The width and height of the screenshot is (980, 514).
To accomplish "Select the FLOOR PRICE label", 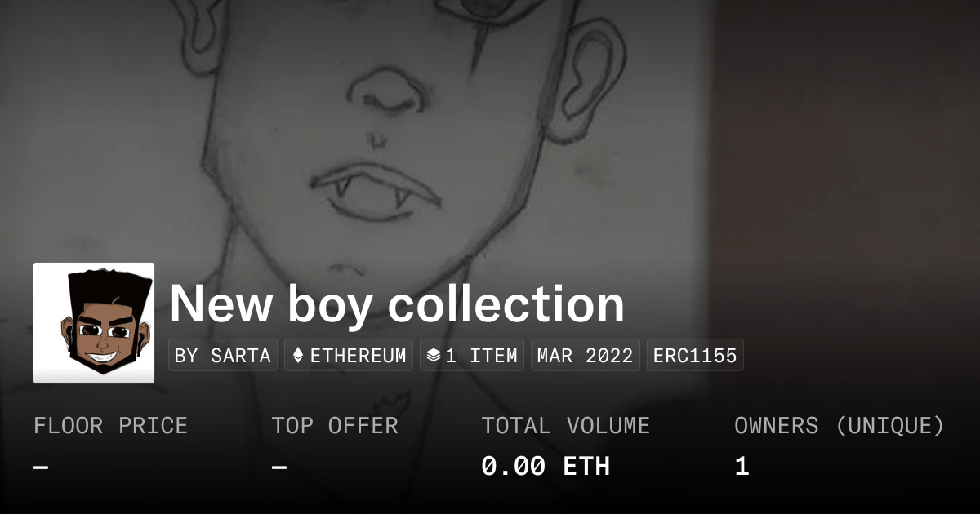I will click(110, 426).
